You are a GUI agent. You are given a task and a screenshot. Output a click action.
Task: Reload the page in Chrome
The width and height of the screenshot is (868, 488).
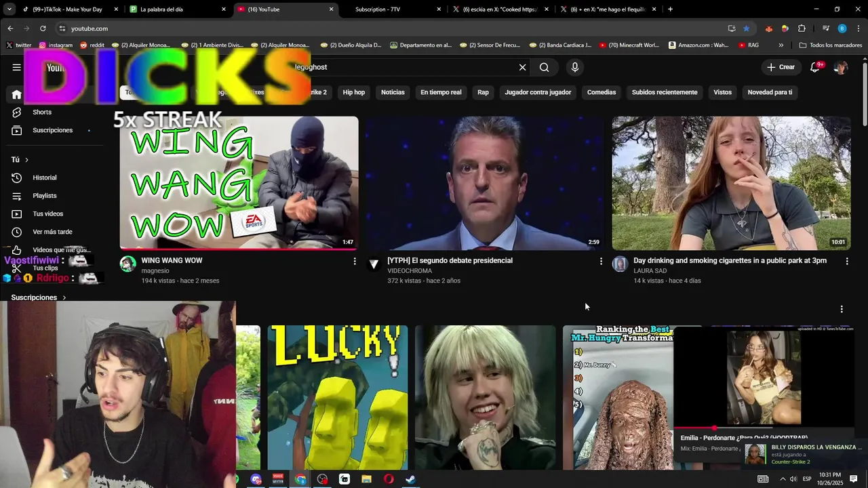(43, 28)
